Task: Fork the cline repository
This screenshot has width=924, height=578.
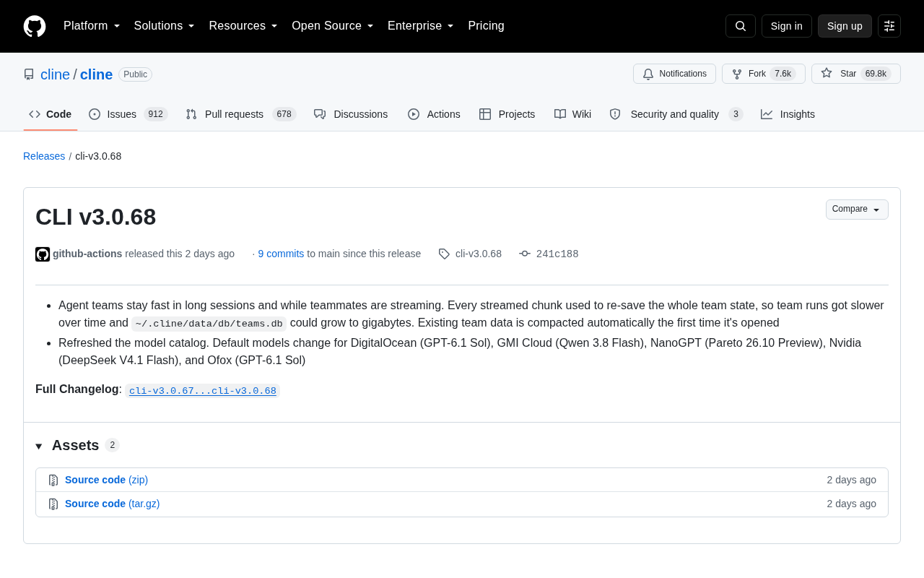Action: click(x=764, y=74)
